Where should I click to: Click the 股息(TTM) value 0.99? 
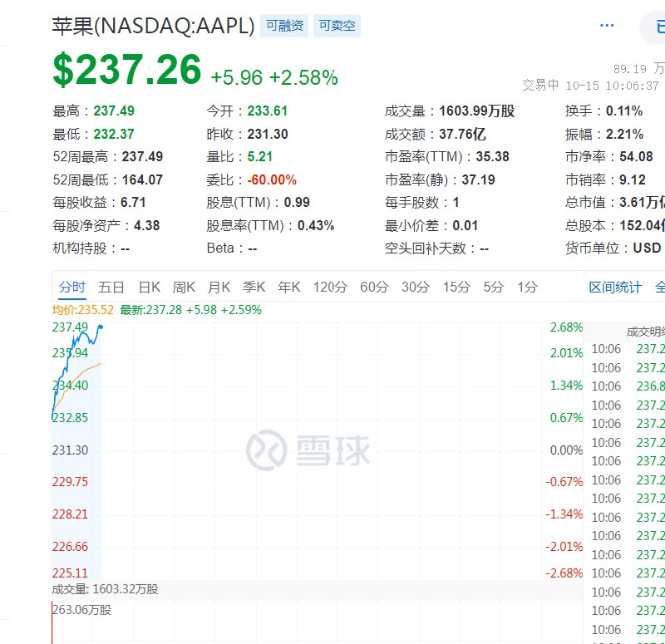pyautogui.click(x=297, y=202)
